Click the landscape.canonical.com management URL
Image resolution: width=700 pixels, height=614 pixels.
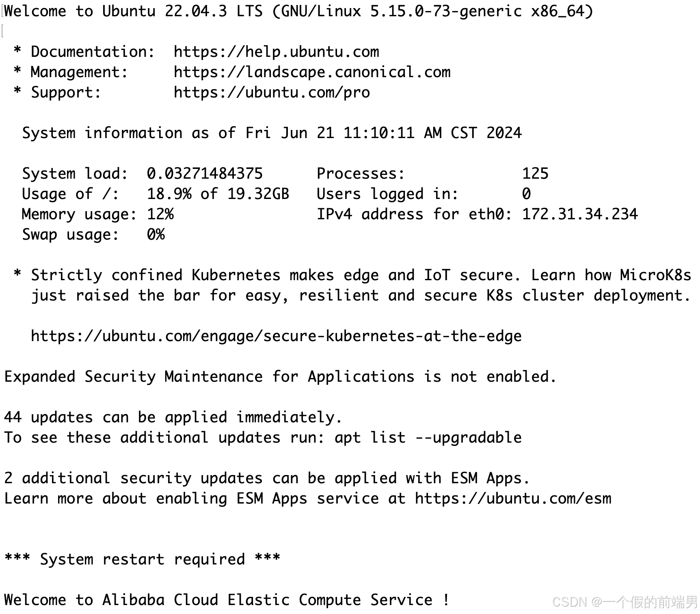point(312,72)
